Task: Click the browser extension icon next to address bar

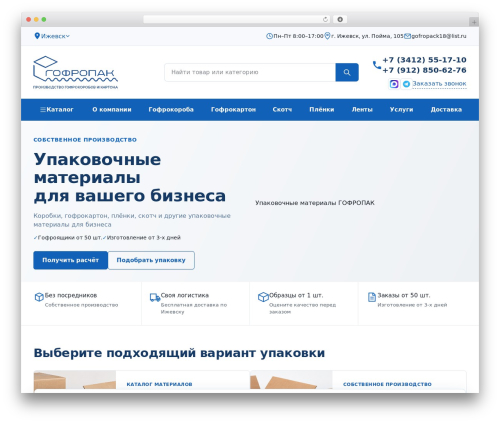Action: pyautogui.click(x=340, y=20)
